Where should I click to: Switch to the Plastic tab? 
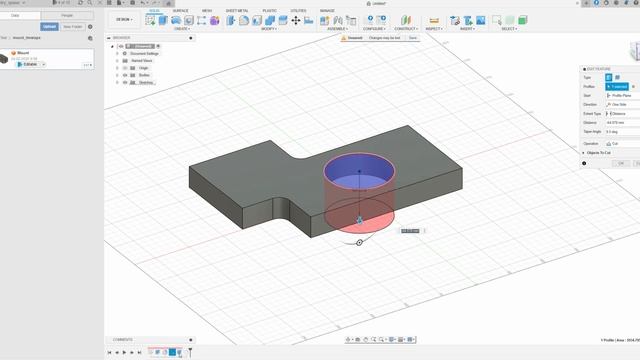[x=269, y=11]
